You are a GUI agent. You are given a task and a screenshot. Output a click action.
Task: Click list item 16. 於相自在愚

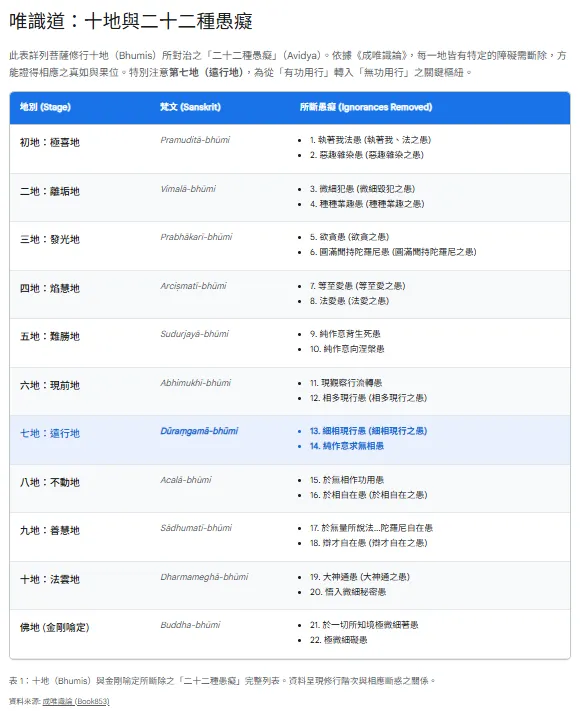pyautogui.click(x=369, y=495)
